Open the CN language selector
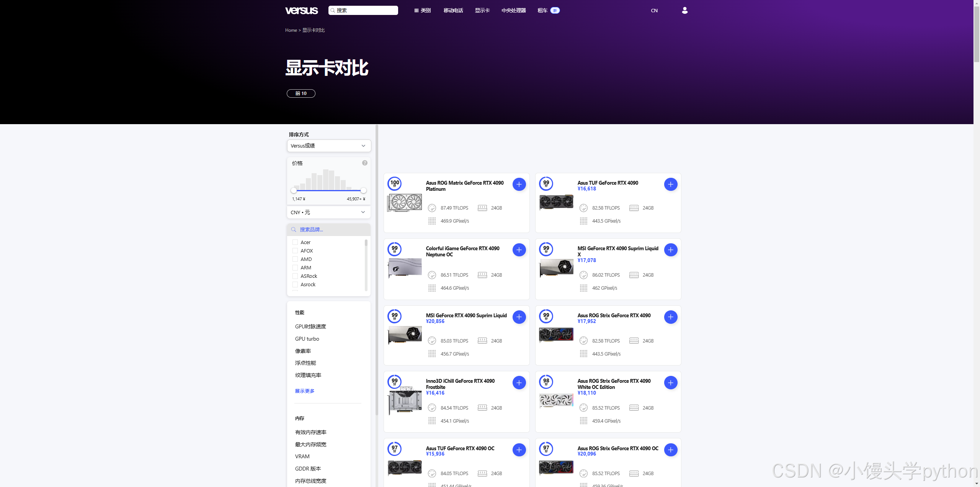 654,10
